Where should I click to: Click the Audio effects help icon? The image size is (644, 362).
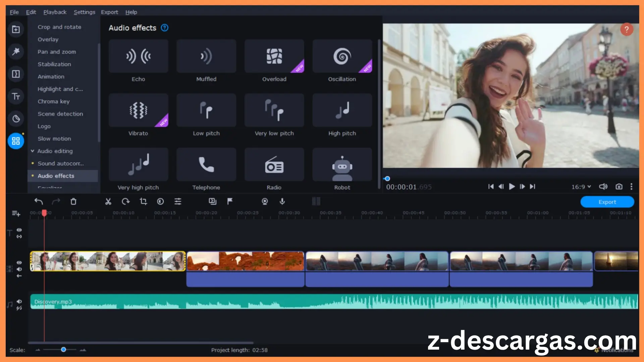point(164,28)
